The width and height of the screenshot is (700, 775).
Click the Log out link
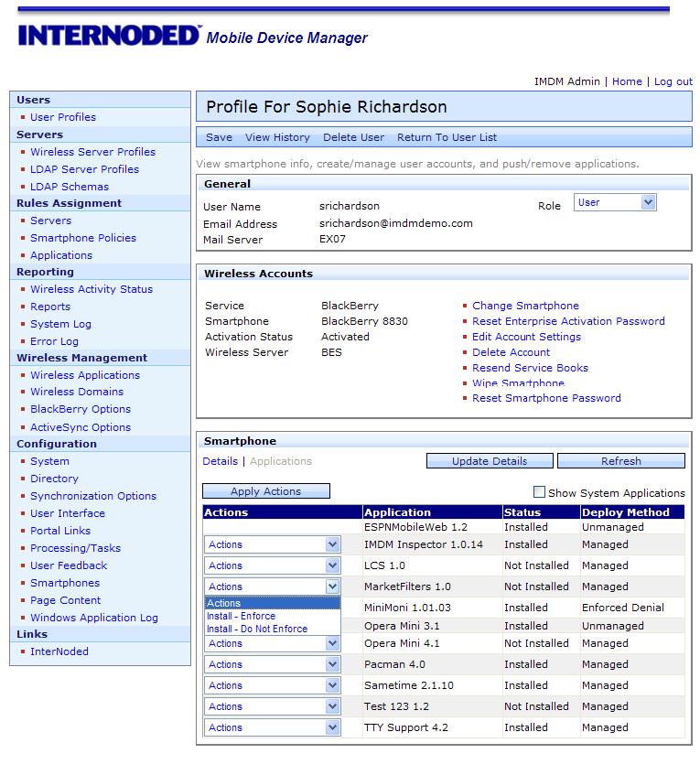[x=673, y=81]
